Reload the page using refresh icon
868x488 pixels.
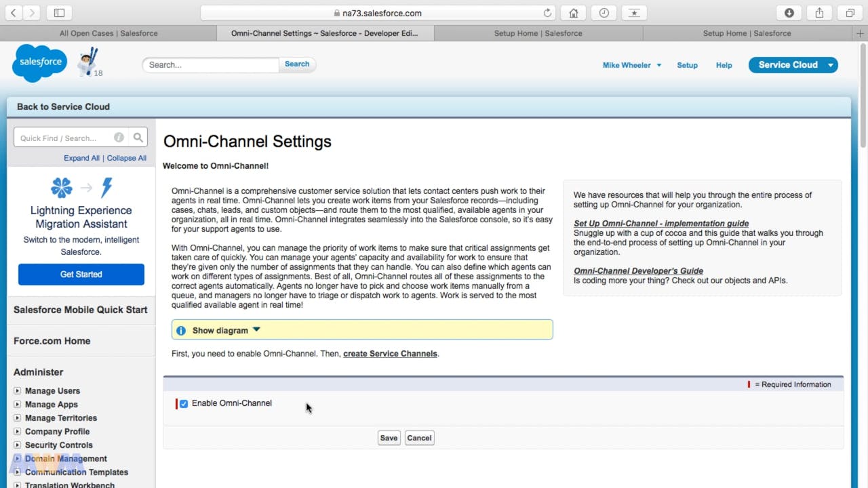[547, 13]
